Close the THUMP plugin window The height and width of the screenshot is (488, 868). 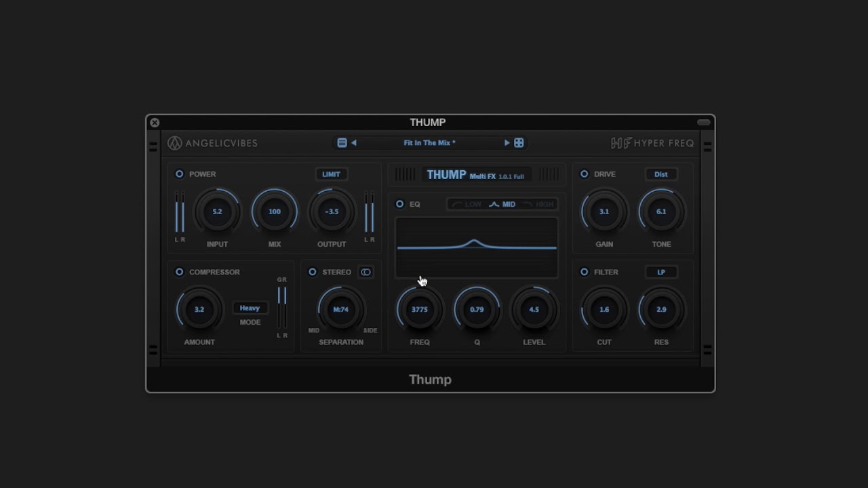pyautogui.click(x=155, y=123)
